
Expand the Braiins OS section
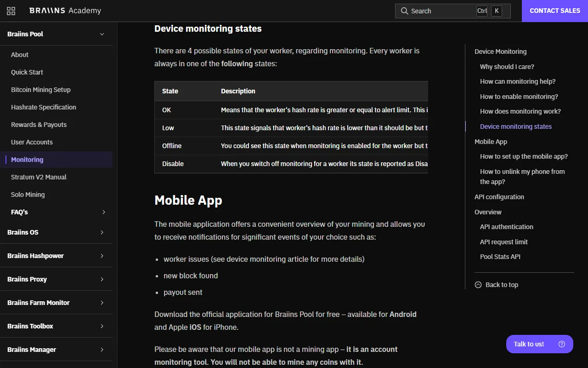(x=102, y=232)
